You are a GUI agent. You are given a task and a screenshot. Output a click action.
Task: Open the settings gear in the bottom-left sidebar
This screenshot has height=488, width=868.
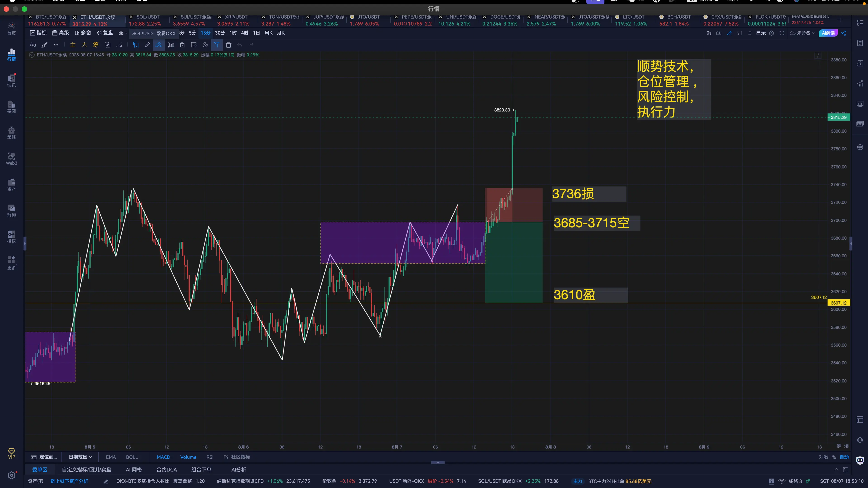click(x=12, y=475)
